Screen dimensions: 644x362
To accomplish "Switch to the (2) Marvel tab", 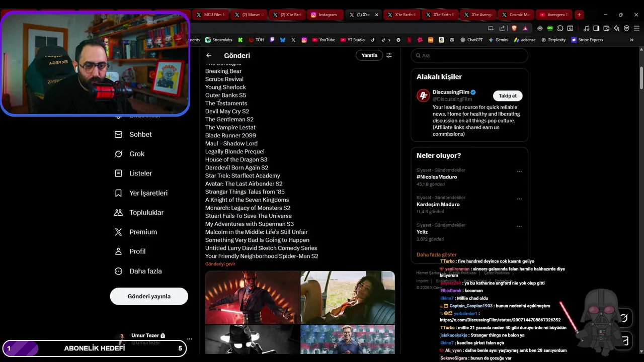I will click(x=249, y=15).
